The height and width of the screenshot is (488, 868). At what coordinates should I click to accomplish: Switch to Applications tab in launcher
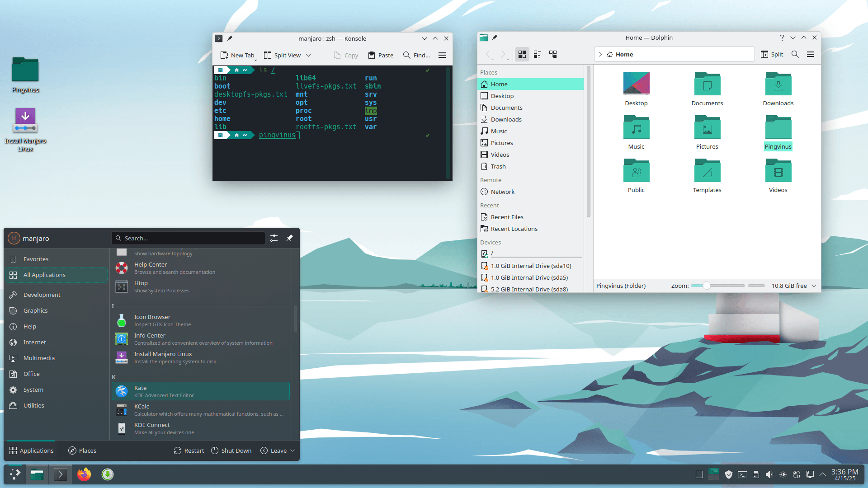click(31, 450)
